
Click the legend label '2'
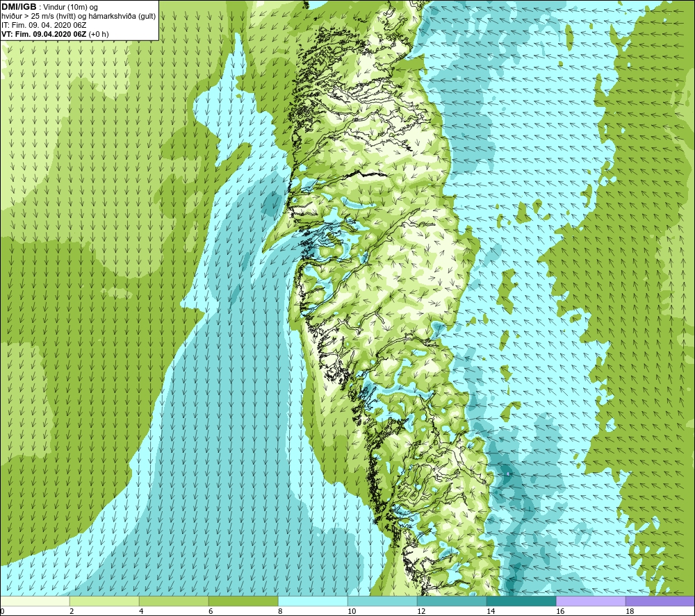pos(72,612)
